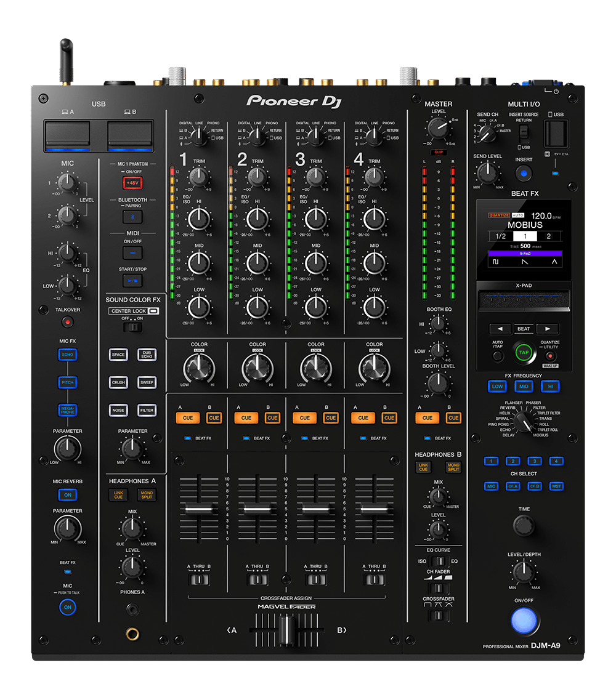The width and height of the screenshot is (616, 700).
Task: Select the SPACE sound color effect
Action: [x=118, y=355]
